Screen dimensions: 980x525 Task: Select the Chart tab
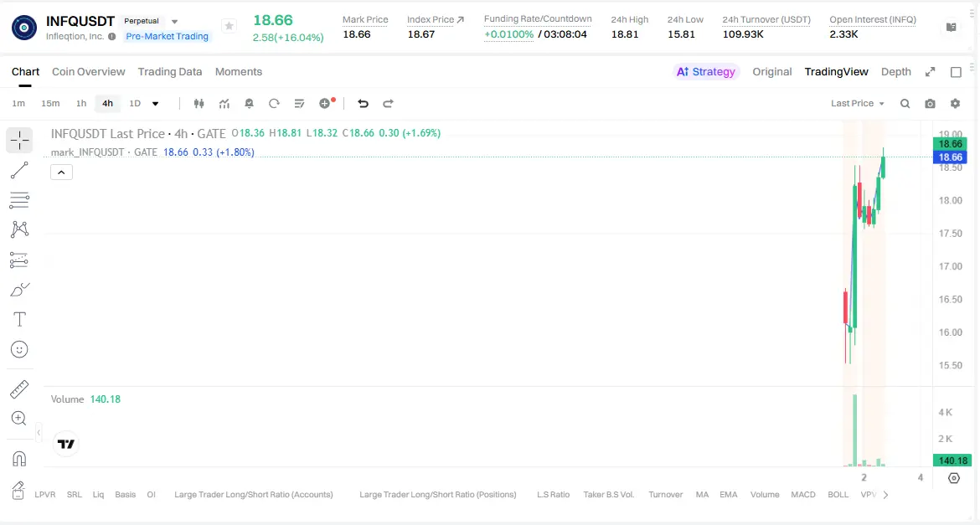click(25, 72)
